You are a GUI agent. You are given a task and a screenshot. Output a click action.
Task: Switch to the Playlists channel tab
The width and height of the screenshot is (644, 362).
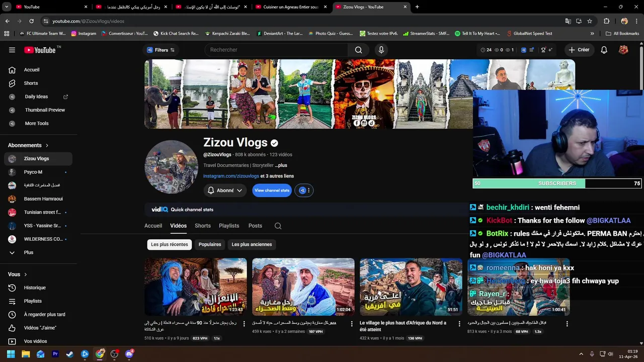(229, 226)
